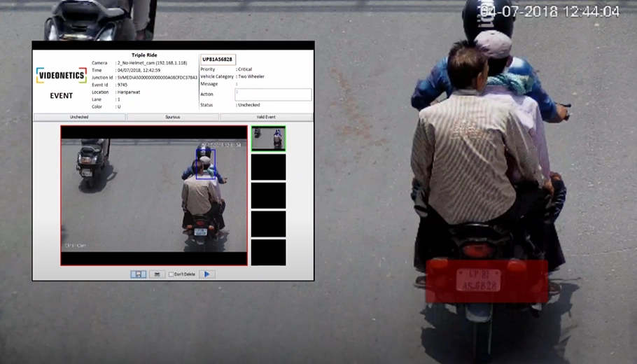Click the icon button beside Don't Delete checkbox
The image size is (637, 364).
[157, 274]
